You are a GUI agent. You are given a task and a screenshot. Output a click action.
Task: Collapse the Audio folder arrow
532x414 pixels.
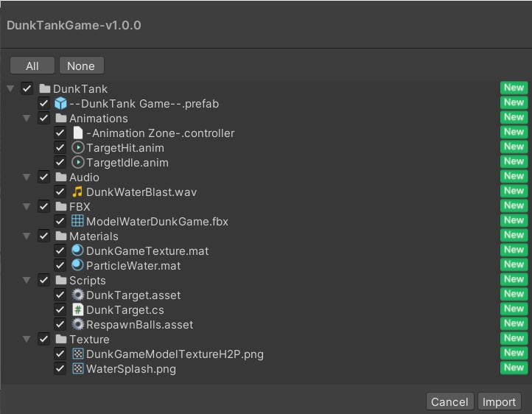tap(27, 178)
